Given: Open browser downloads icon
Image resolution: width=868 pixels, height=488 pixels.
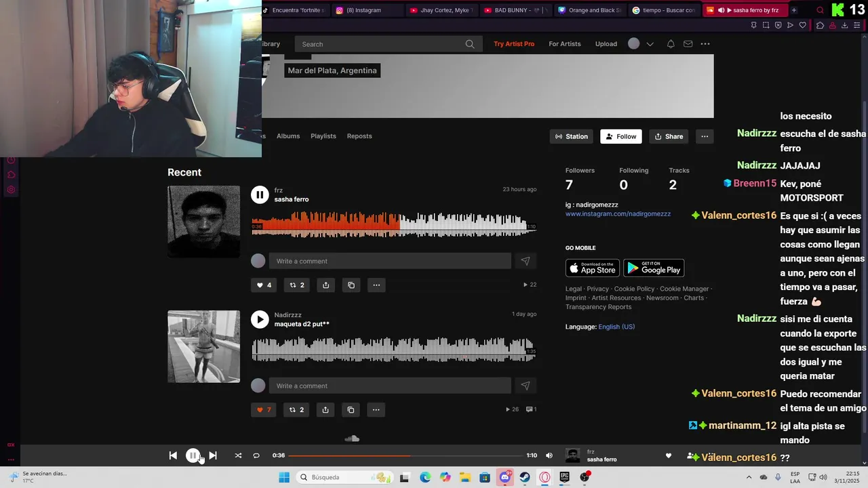Looking at the screenshot, I should [x=844, y=25].
